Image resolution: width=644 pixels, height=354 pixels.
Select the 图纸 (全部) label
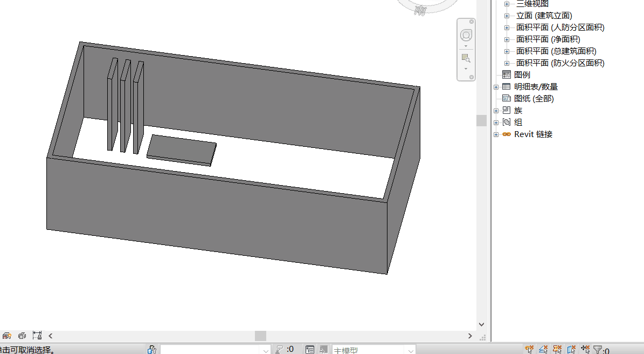click(x=534, y=99)
